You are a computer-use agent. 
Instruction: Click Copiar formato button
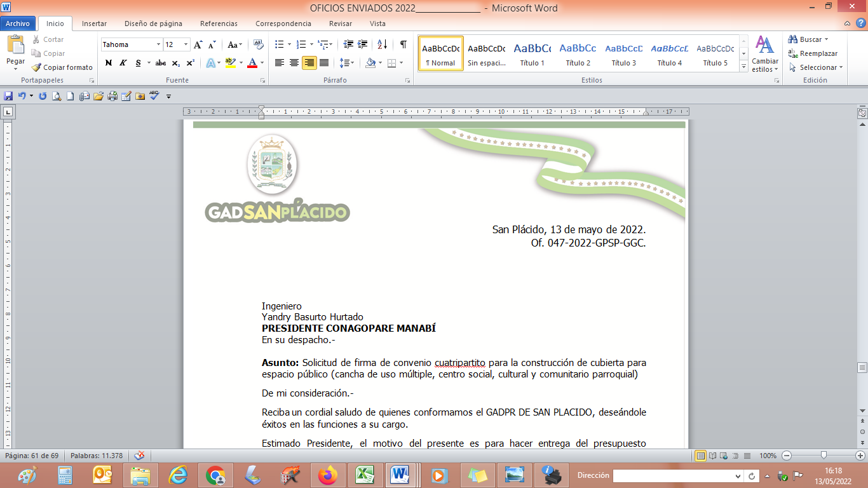coord(62,67)
